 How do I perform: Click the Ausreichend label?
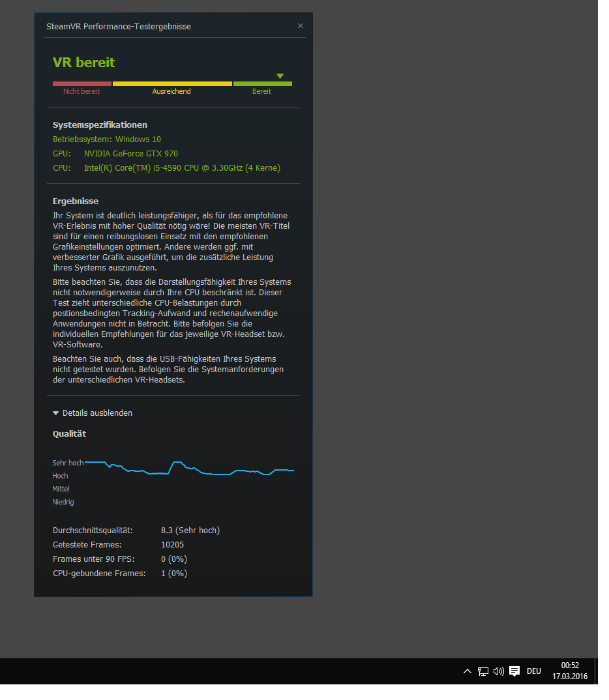click(171, 91)
